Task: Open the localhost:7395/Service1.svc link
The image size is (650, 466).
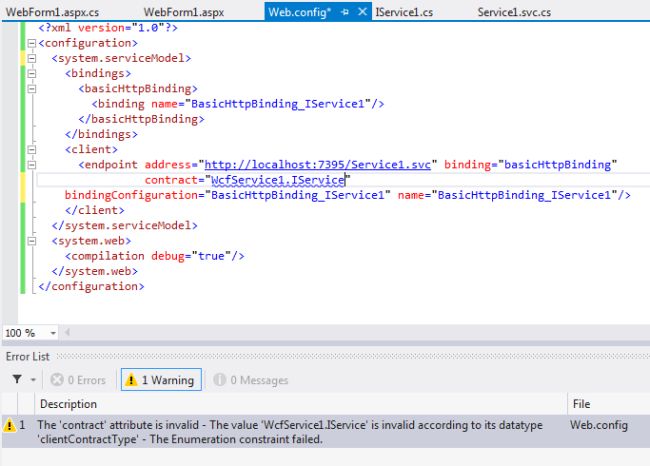Action: click(x=318, y=165)
